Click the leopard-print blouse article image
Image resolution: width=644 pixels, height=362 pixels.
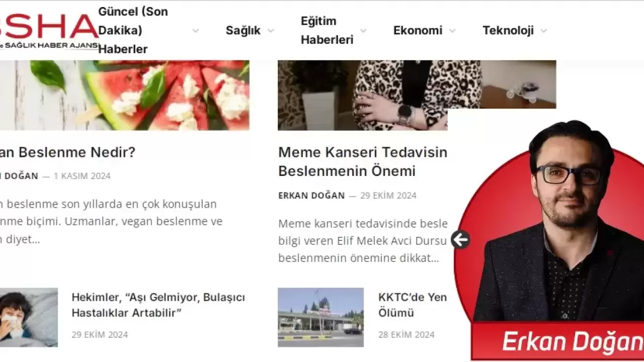417,96
